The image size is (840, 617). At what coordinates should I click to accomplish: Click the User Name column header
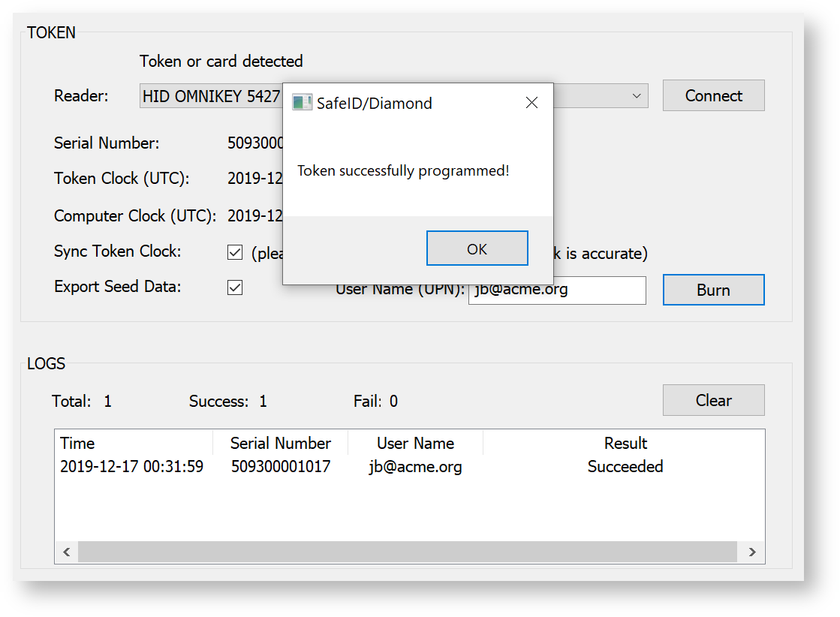click(416, 443)
